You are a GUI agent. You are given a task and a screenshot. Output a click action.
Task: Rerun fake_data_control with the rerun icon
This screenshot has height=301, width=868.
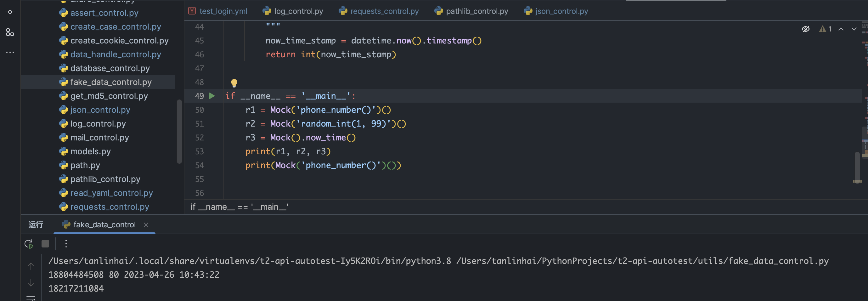29,244
